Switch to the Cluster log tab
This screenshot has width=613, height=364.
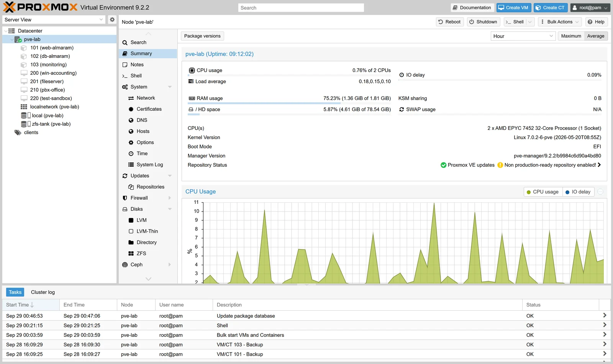click(43, 292)
